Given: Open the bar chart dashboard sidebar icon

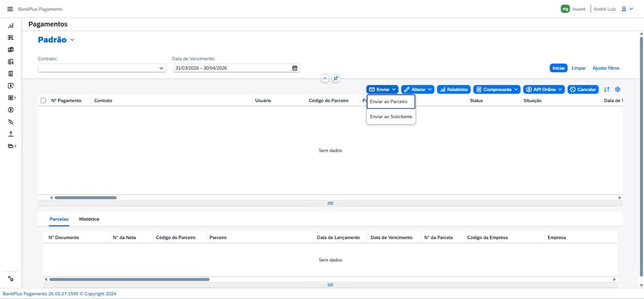Looking at the screenshot, I should 11,25.
